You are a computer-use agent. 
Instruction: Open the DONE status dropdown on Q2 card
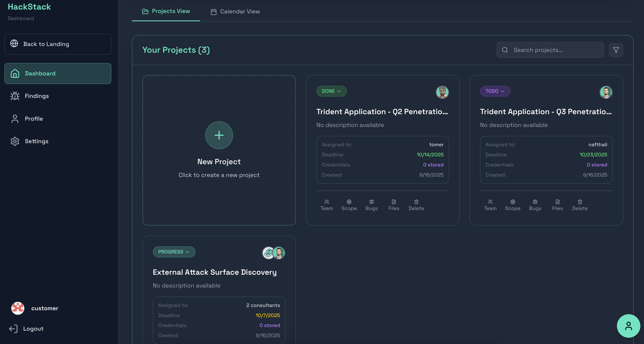pos(331,91)
